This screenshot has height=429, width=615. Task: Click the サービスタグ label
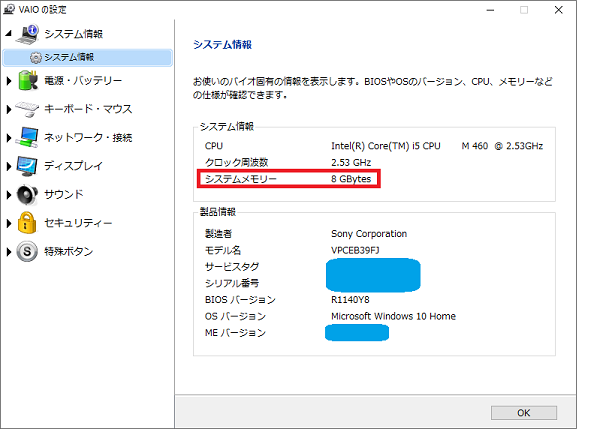coord(232,267)
